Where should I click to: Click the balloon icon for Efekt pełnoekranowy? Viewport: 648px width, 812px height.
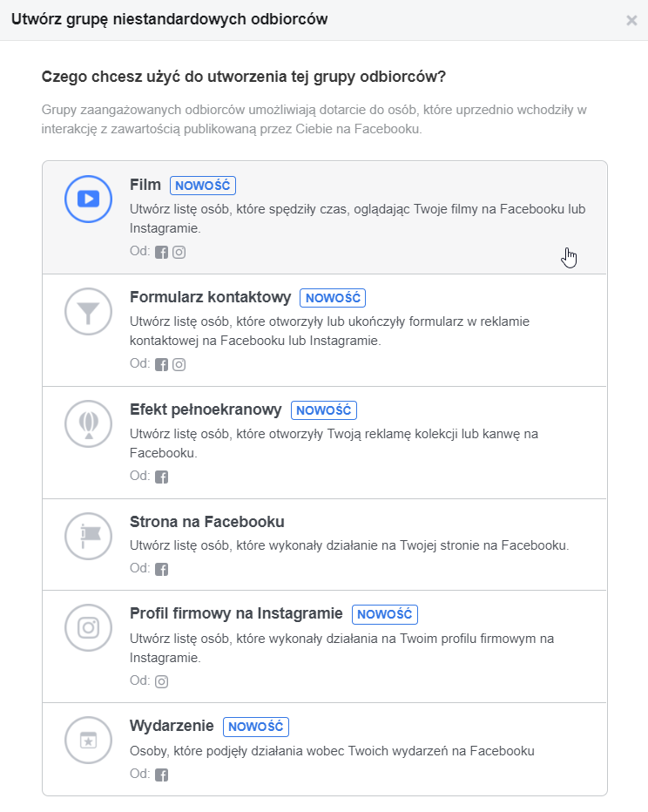[89, 423]
